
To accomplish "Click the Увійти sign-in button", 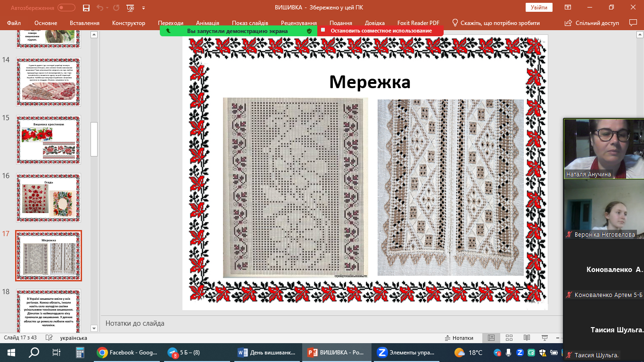I will click(x=539, y=8).
